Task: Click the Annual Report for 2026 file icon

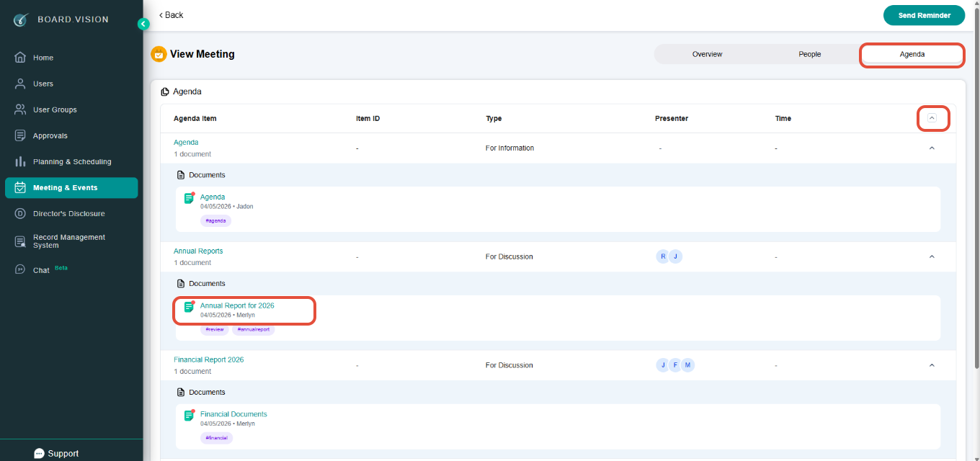Action: (x=189, y=306)
